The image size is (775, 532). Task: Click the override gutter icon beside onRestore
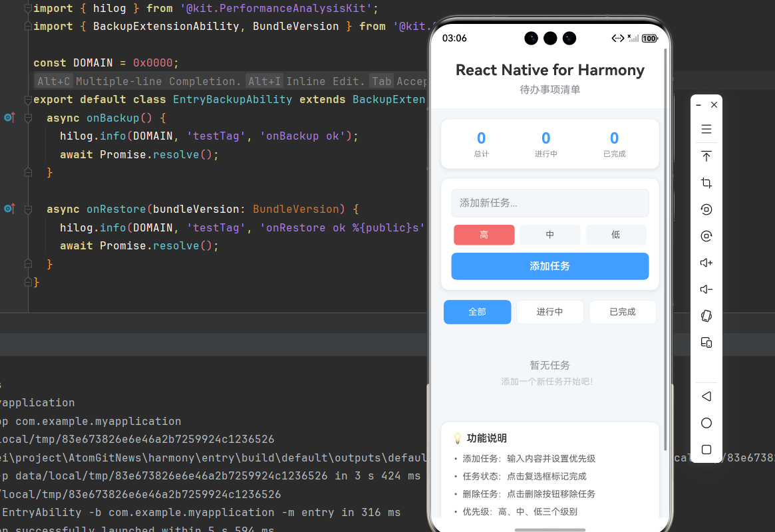(9, 208)
